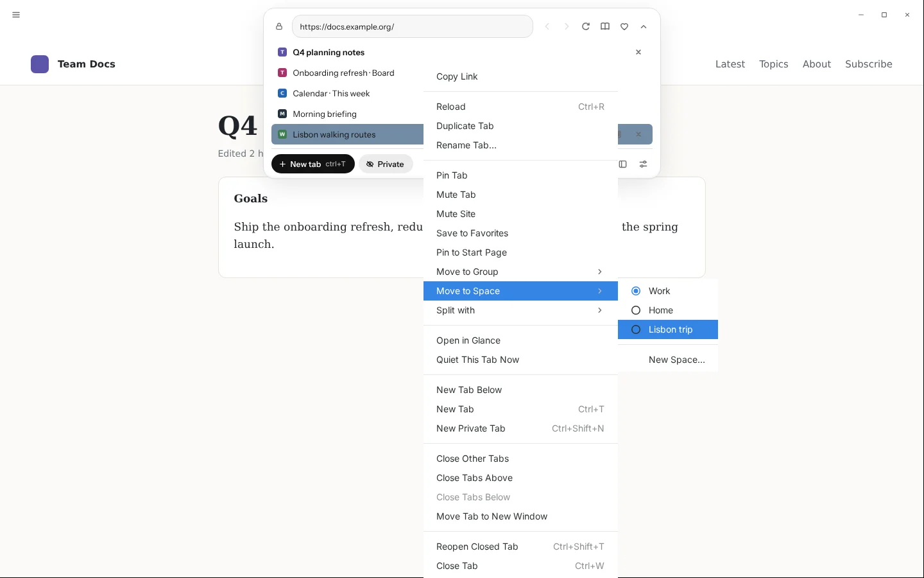924x578 pixels.
Task: Click the Q4 planning notes favicon
Action: [x=282, y=52]
